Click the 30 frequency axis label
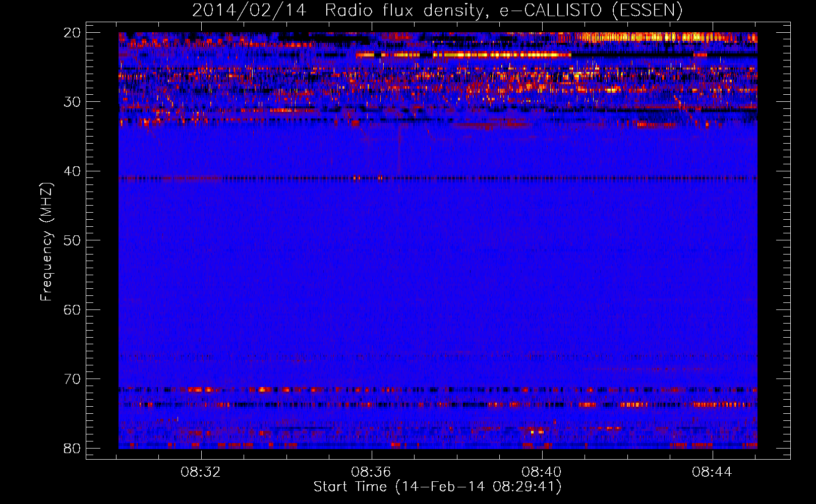This screenshot has height=504, width=816. [72, 102]
